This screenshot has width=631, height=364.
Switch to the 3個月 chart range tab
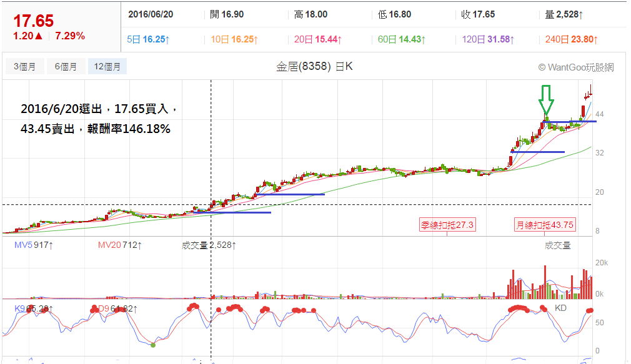tap(24, 66)
